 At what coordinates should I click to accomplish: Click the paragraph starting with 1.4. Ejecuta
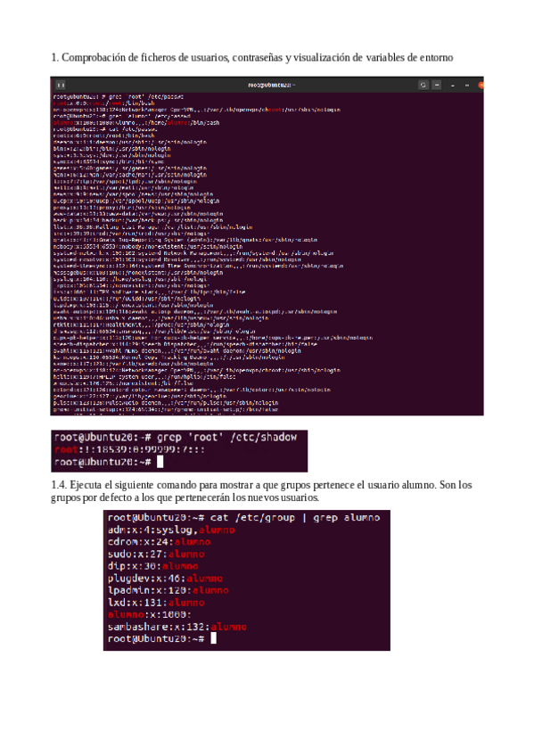pyautogui.click(x=261, y=491)
